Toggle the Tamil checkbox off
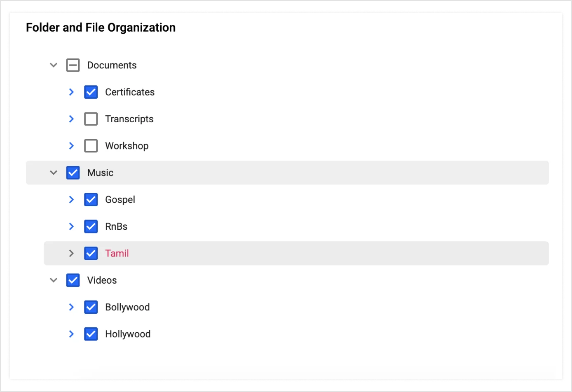Screen dimensions: 572x392 [x=91, y=253]
